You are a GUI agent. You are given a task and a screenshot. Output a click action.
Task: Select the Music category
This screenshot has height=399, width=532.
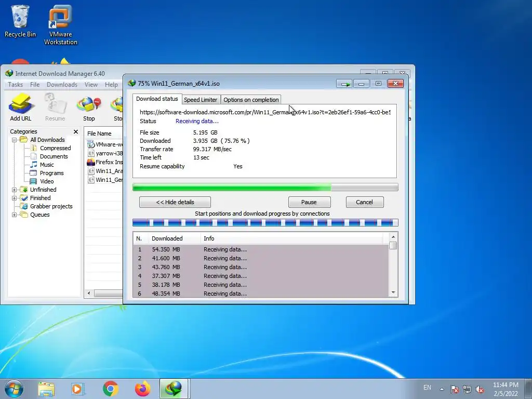[46, 165]
